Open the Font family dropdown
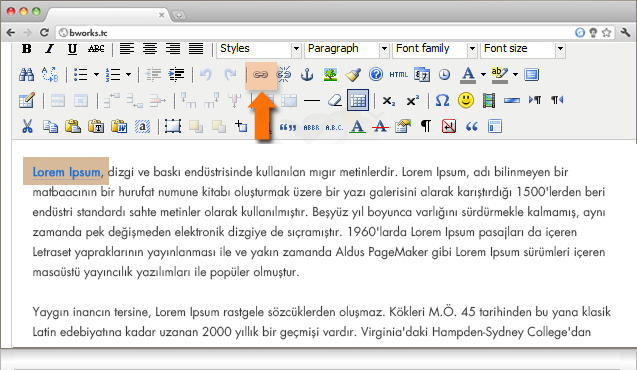Viewport: 637px width, 370px height. (435, 49)
